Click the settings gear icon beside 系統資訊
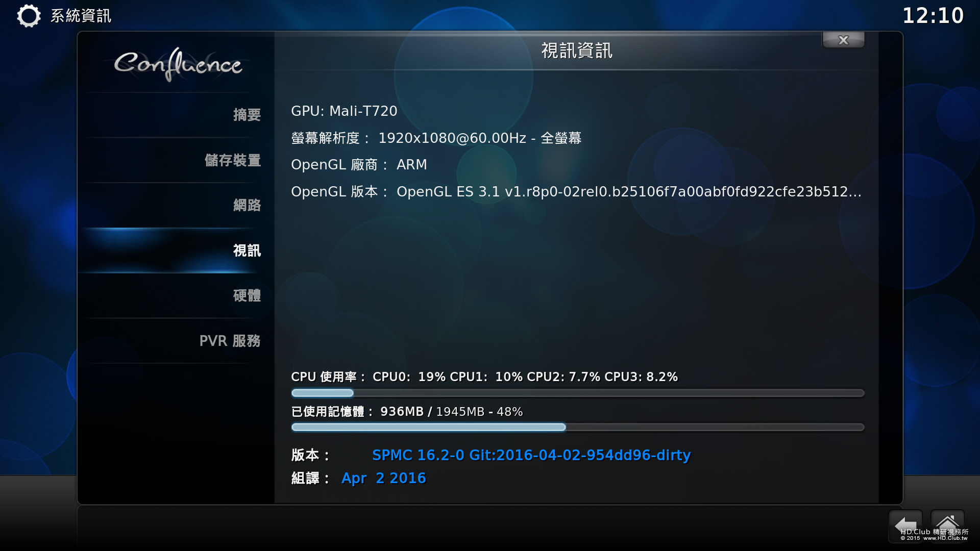980x551 pixels. click(x=29, y=16)
